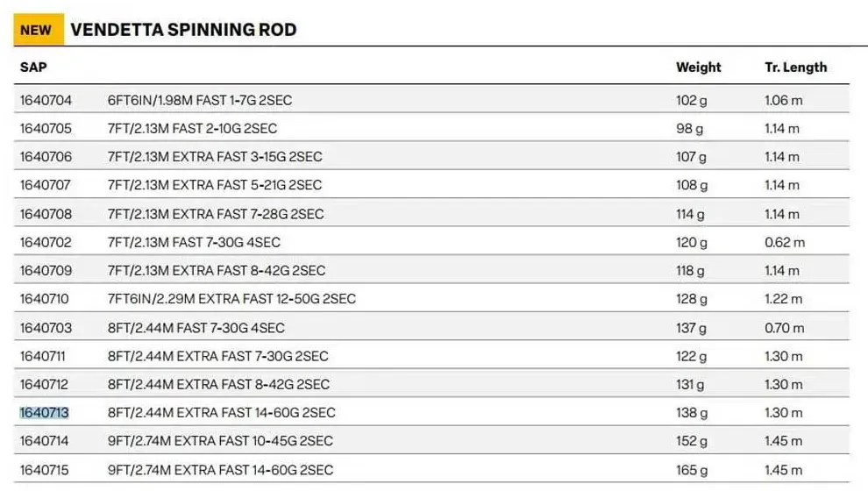Click the SAP column header

[34, 67]
